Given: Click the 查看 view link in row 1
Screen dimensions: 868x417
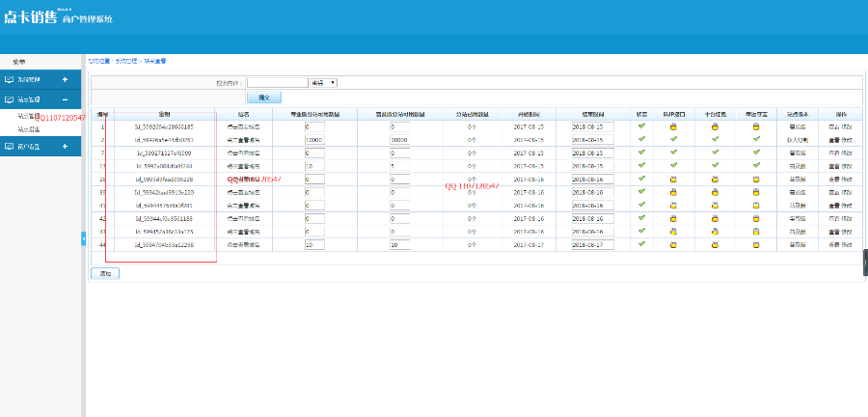Looking at the screenshot, I should point(833,126).
